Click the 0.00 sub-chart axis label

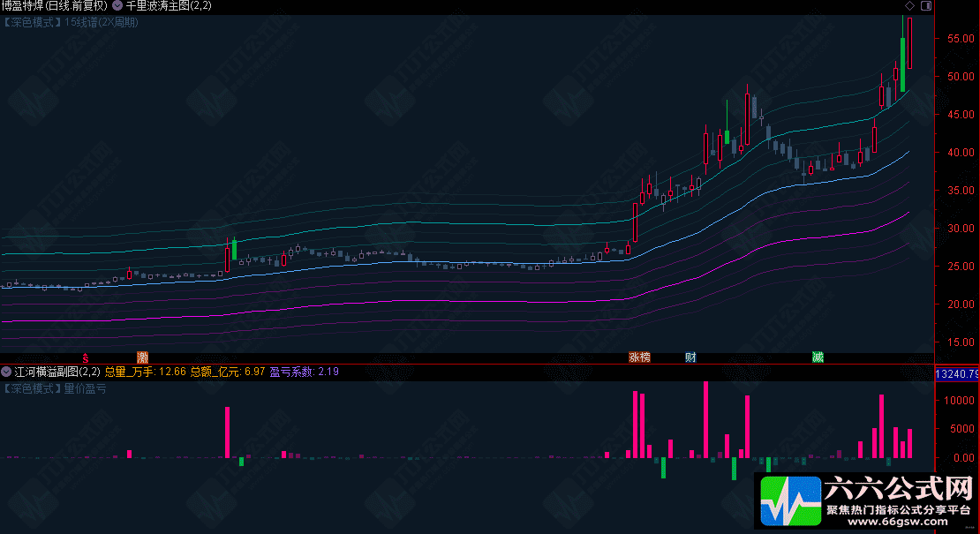pos(963,458)
